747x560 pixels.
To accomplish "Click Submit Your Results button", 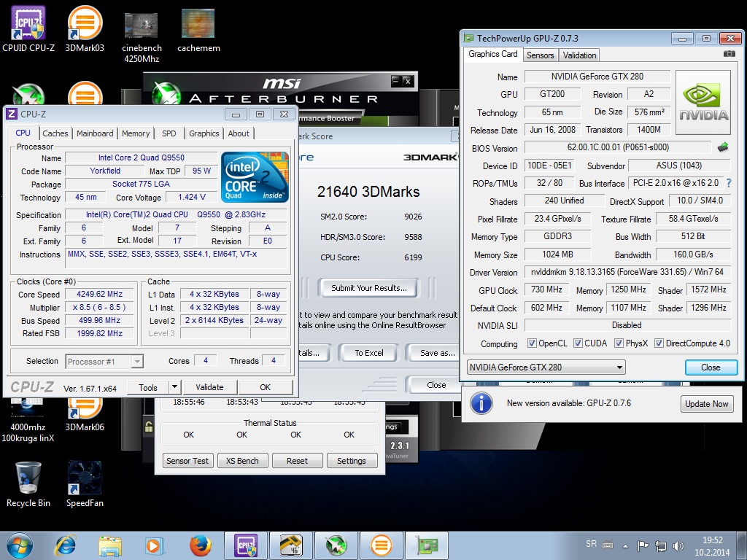I will point(368,288).
